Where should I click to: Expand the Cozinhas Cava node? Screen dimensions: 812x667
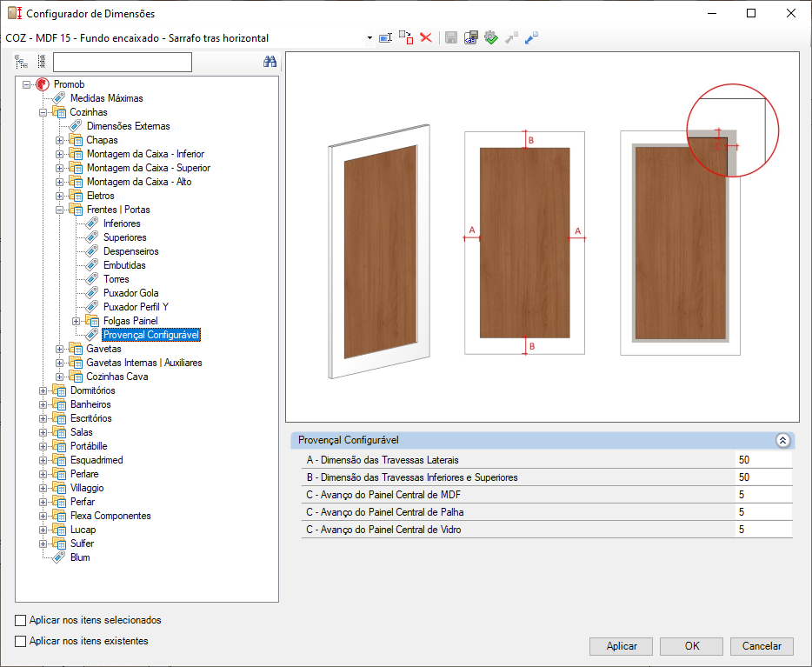[x=60, y=377]
